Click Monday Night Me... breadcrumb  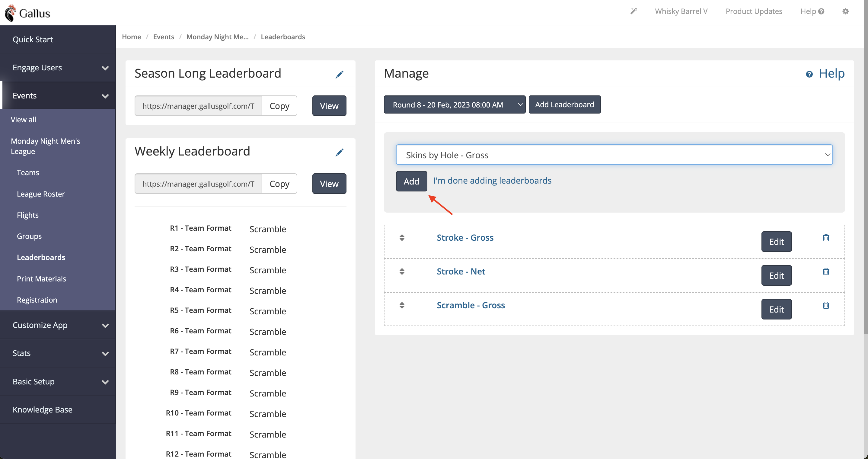tap(217, 37)
